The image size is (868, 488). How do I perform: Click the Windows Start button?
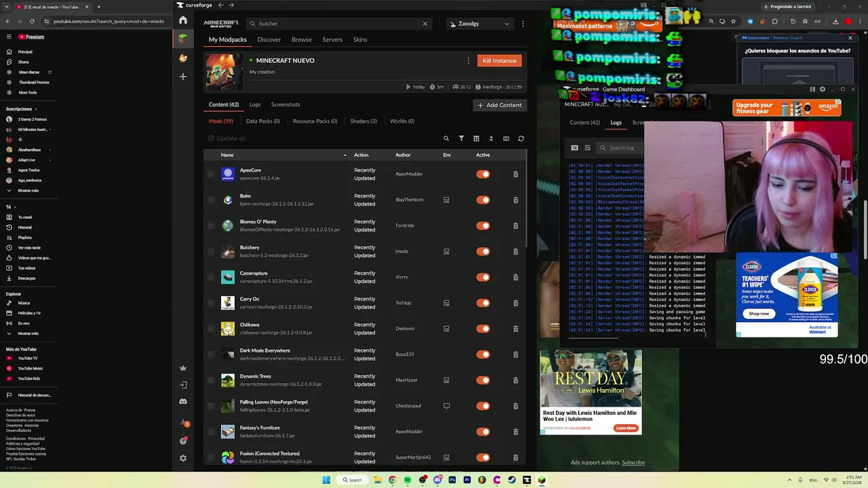click(326, 480)
